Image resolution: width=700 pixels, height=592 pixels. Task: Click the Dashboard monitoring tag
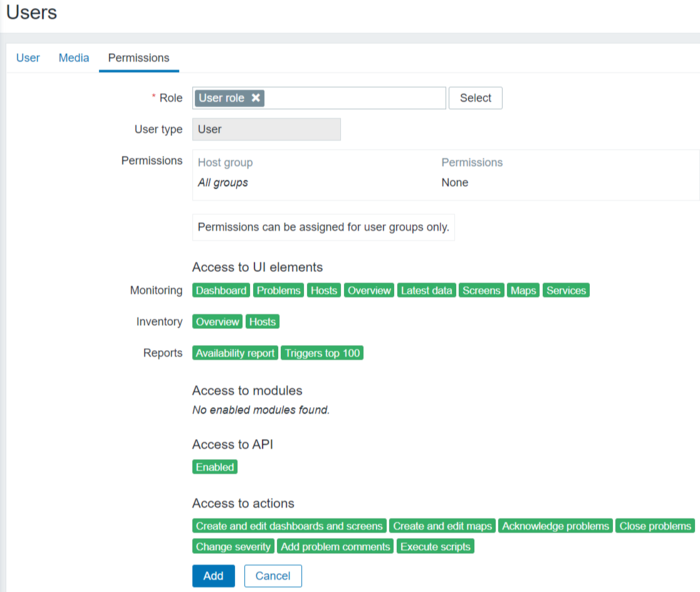221,290
